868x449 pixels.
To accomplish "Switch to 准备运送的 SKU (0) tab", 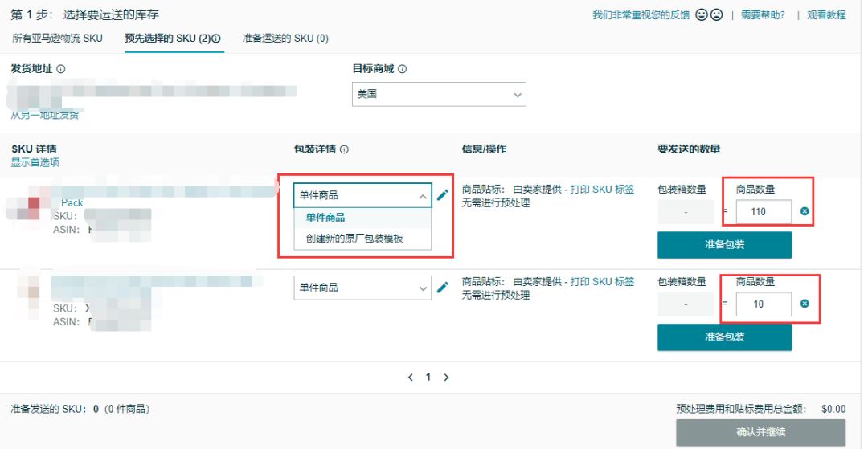I will coord(285,39).
